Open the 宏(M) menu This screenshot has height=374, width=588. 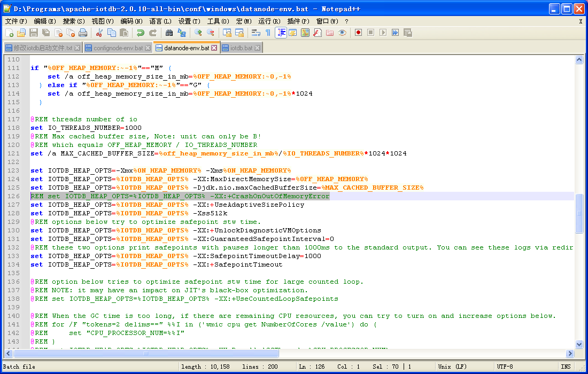[244, 21]
